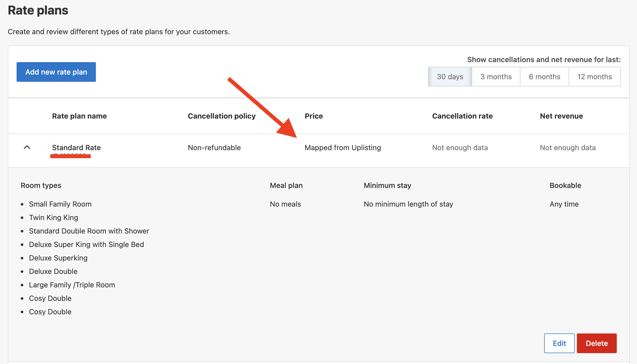Screen dimensions: 637x364
Task: Select the Rate plan name column header
Action: [79, 116]
